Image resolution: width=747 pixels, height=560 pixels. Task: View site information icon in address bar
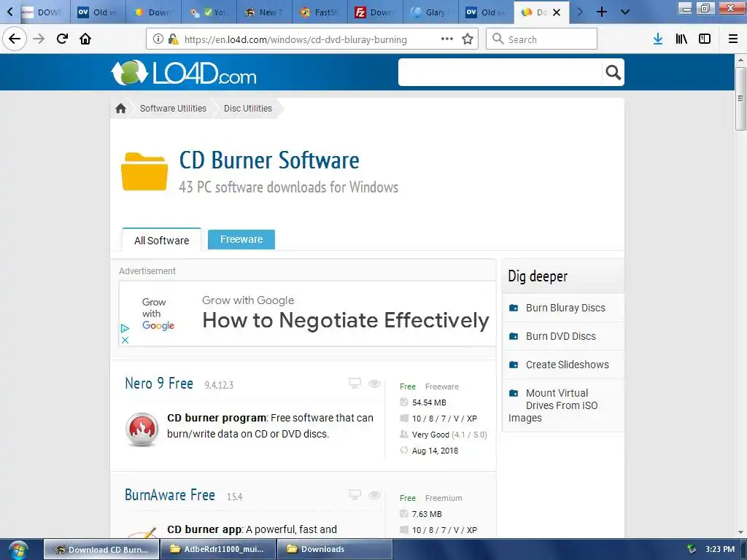(x=158, y=39)
